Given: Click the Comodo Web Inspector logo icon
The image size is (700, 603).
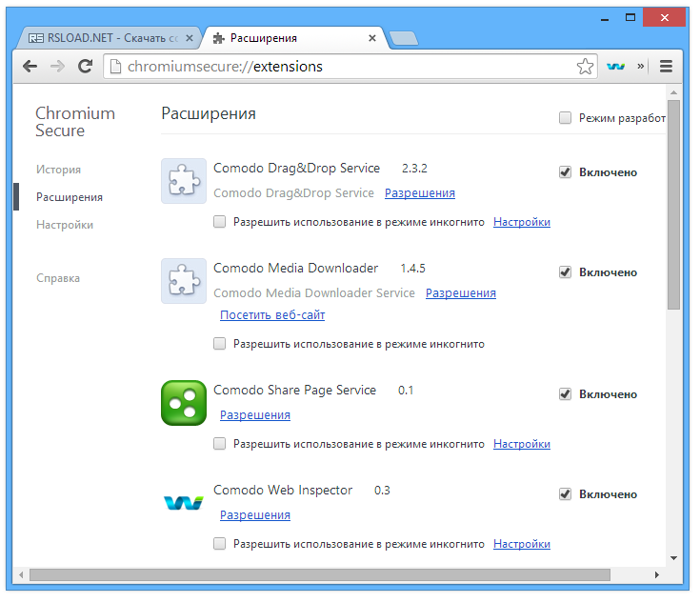Looking at the screenshot, I should (184, 503).
